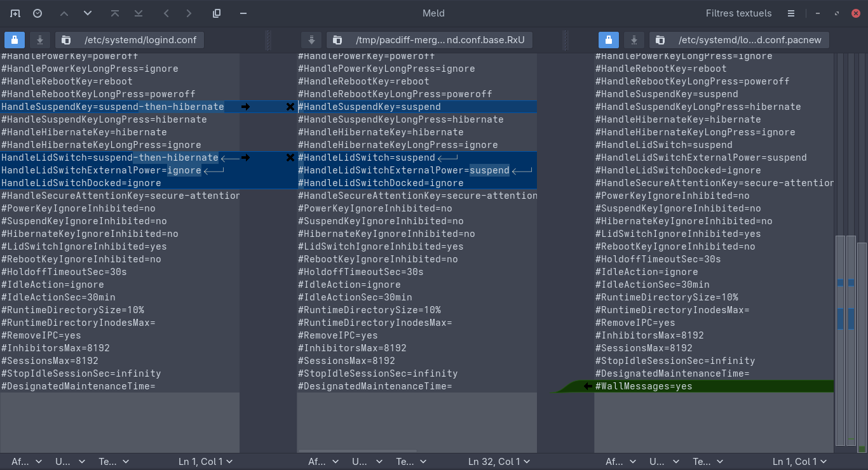
Task: Open the Filtres textuels menu
Action: [x=738, y=13]
